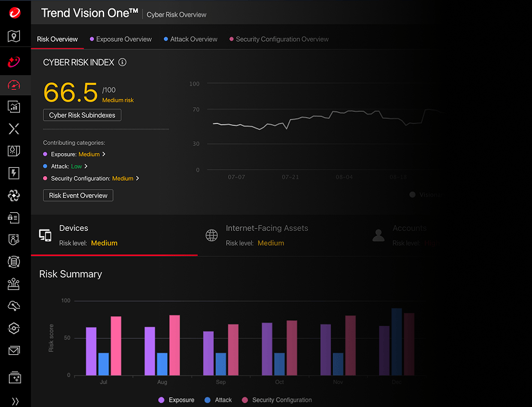
Task: Toggle the Exposure legend in Risk Summary
Action: pos(176,399)
